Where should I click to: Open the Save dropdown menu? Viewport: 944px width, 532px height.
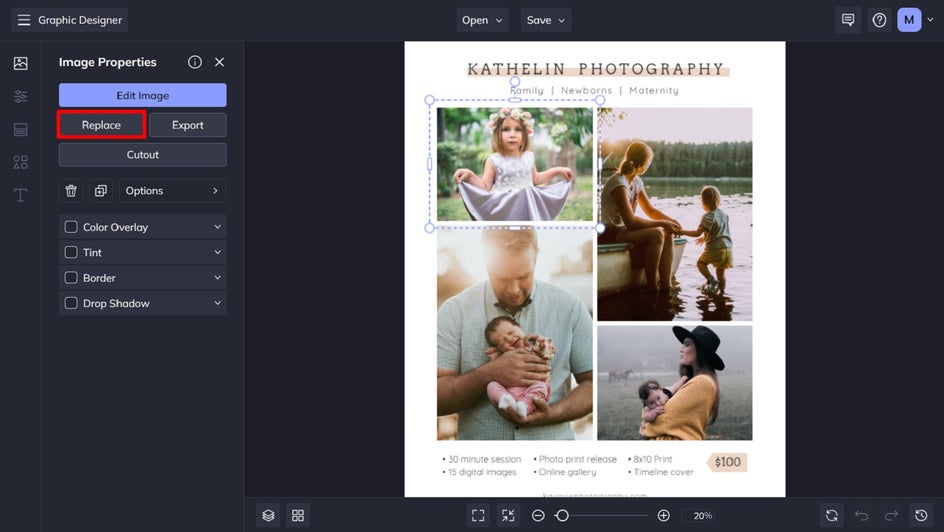(x=546, y=20)
